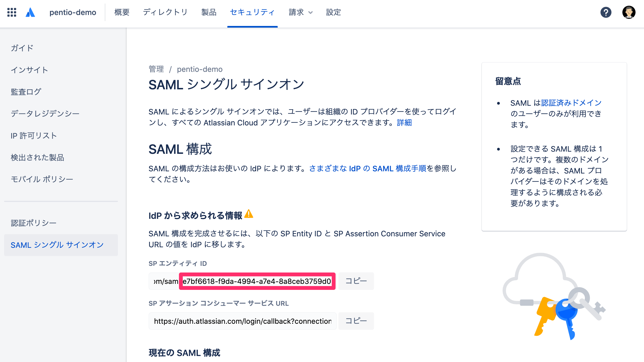Click the 現在の SAML 構成 heading
The image size is (644, 362).
pos(184,353)
